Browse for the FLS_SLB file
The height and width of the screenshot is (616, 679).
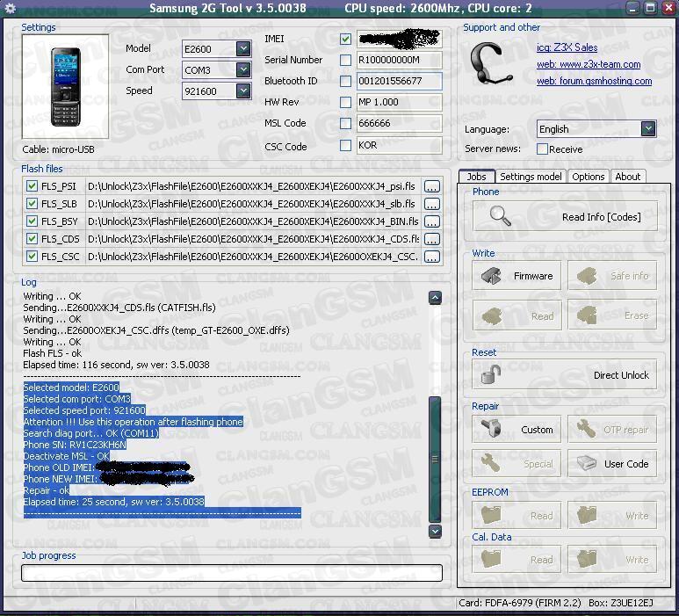click(x=432, y=204)
